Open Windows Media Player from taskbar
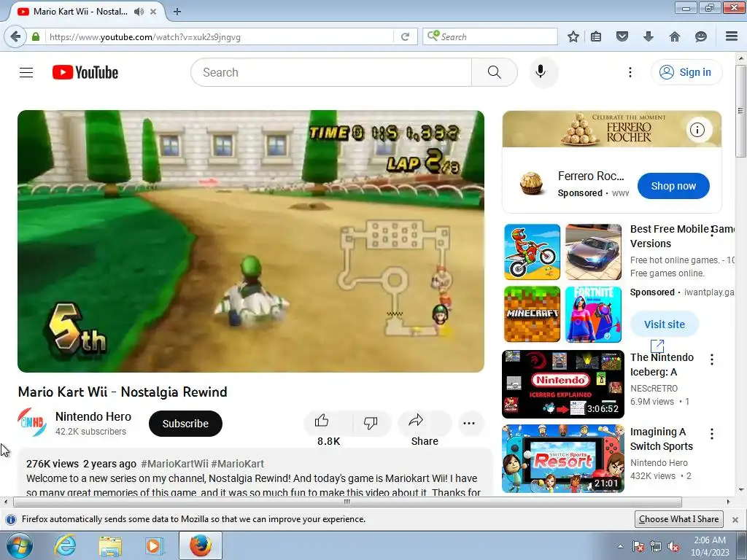 [154, 545]
